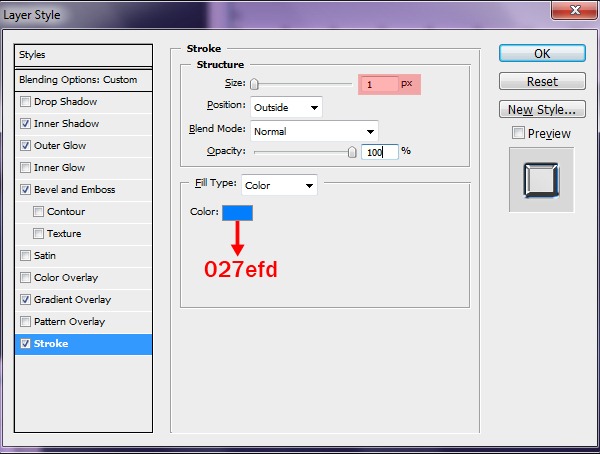Click the Size px input field
Image resolution: width=600 pixels, height=454 pixels.
coord(380,84)
